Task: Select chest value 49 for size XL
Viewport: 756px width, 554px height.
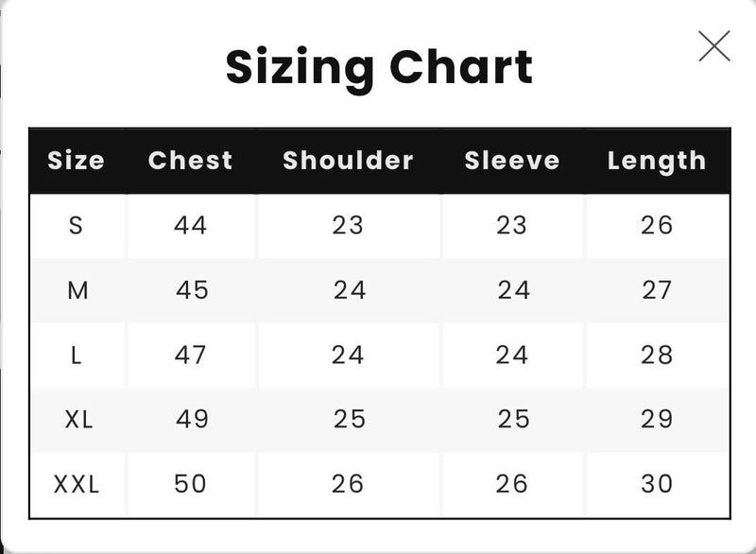Action: [192, 419]
